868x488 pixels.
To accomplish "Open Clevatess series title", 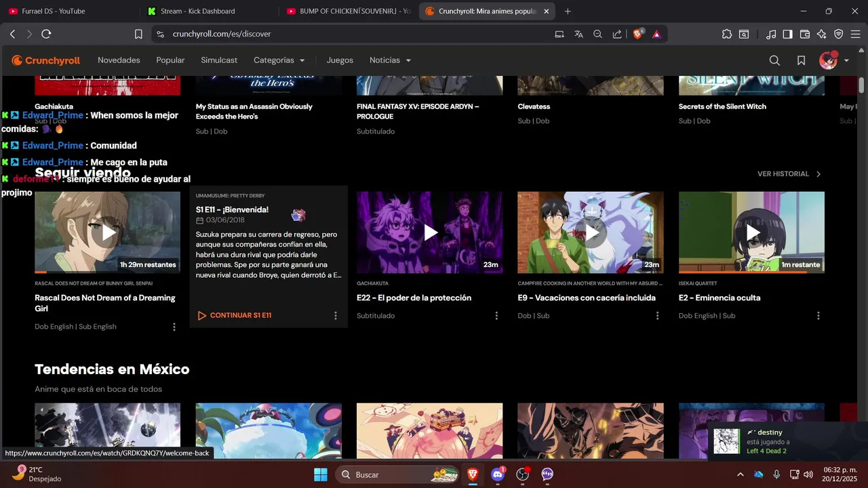I will pos(534,106).
